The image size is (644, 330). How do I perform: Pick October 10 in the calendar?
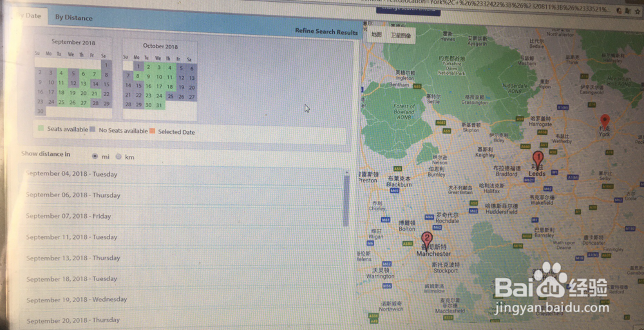pyautogui.click(x=159, y=77)
